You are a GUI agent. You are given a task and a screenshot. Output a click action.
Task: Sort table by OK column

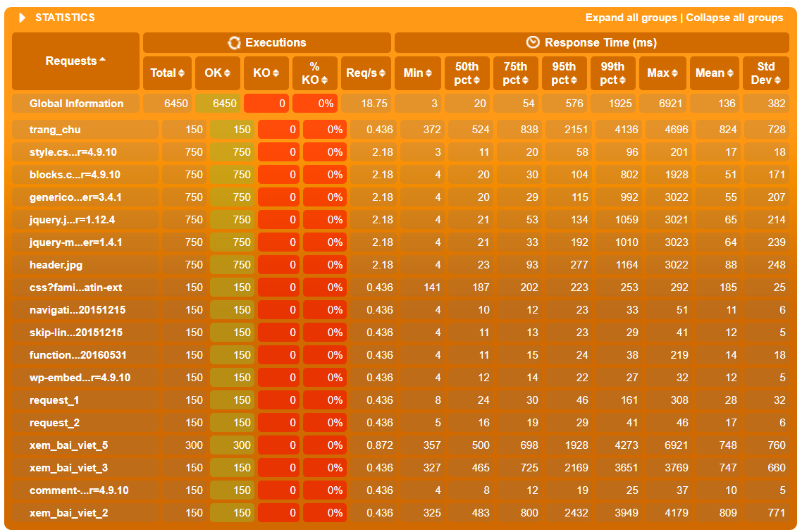tap(217, 73)
